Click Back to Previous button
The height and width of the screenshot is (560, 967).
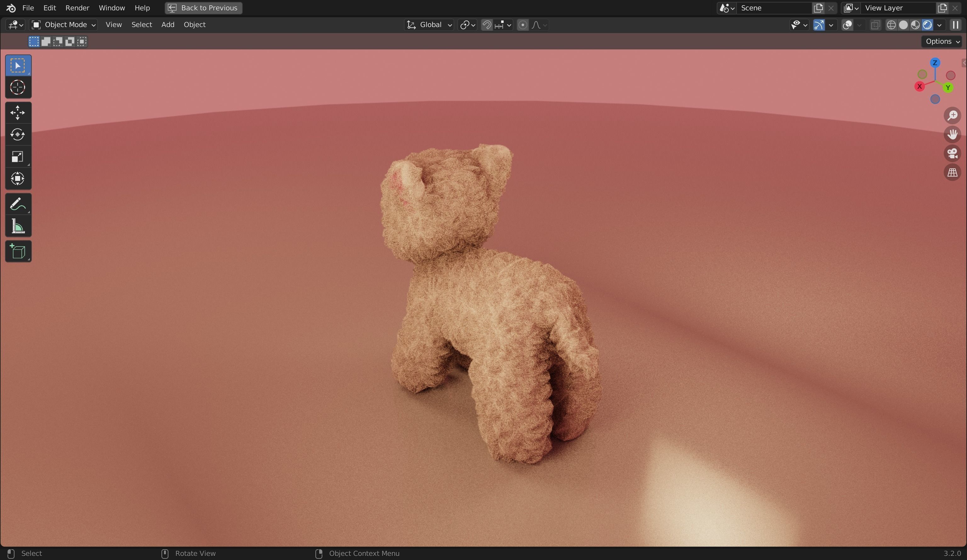pos(203,8)
